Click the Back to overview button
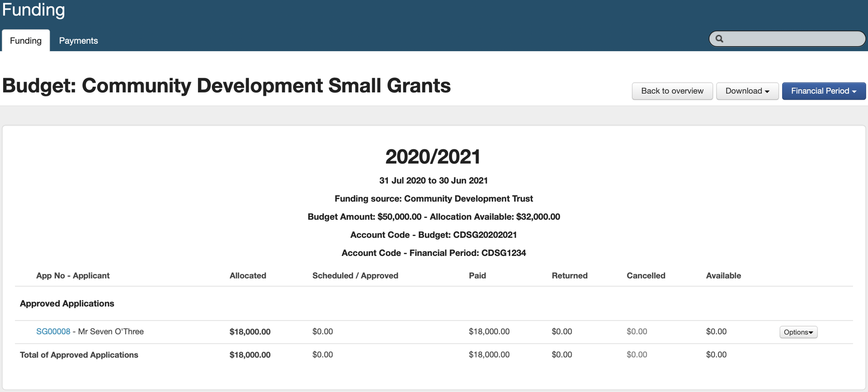Viewport: 868px width, 392px height. click(x=672, y=91)
